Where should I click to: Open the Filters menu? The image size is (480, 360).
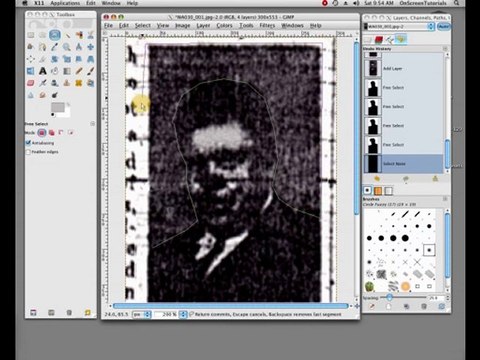[267, 25]
